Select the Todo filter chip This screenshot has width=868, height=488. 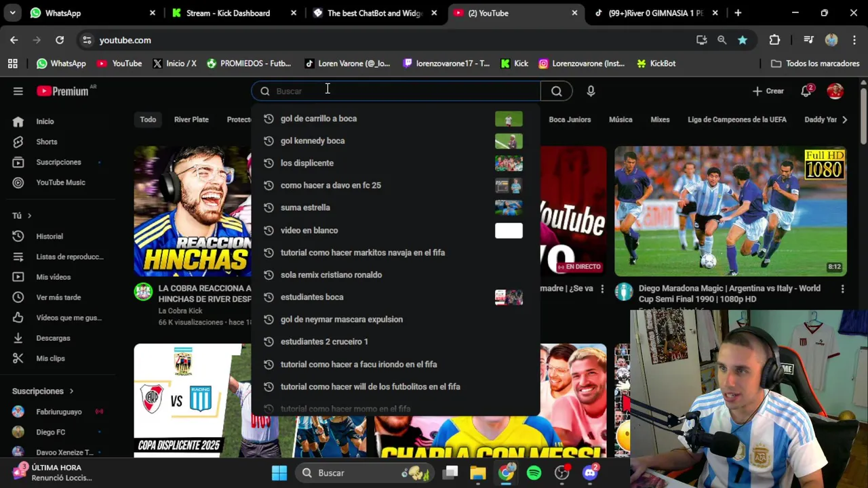tap(148, 119)
